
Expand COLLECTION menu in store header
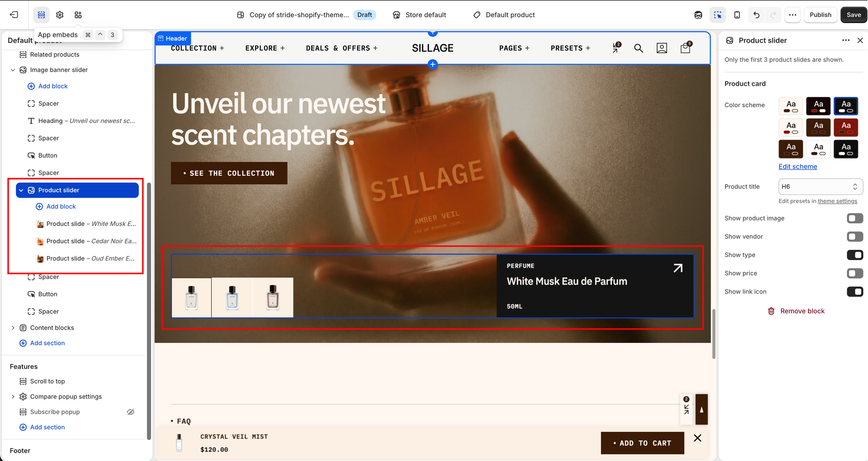point(197,48)
